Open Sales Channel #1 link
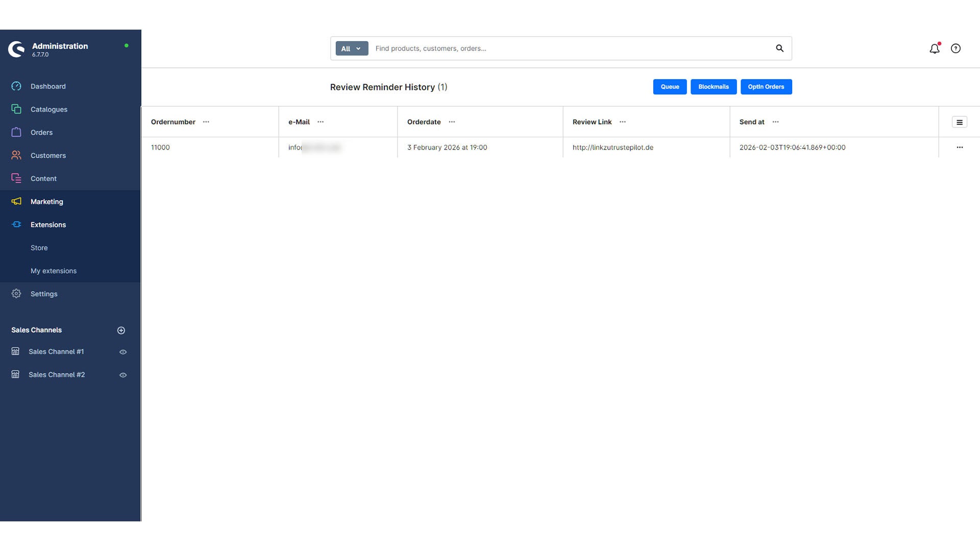 pyautogui.click(x=56, y=352)
